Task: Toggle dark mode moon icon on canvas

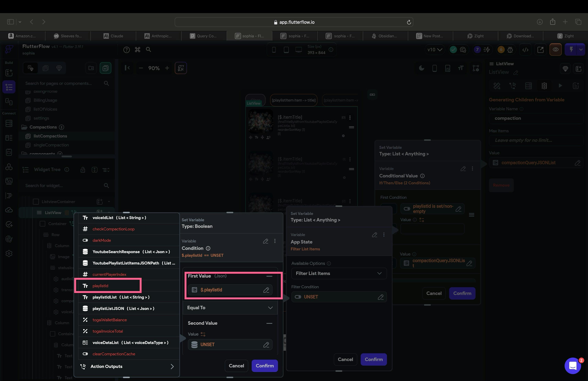Action: tap(421, 68)
